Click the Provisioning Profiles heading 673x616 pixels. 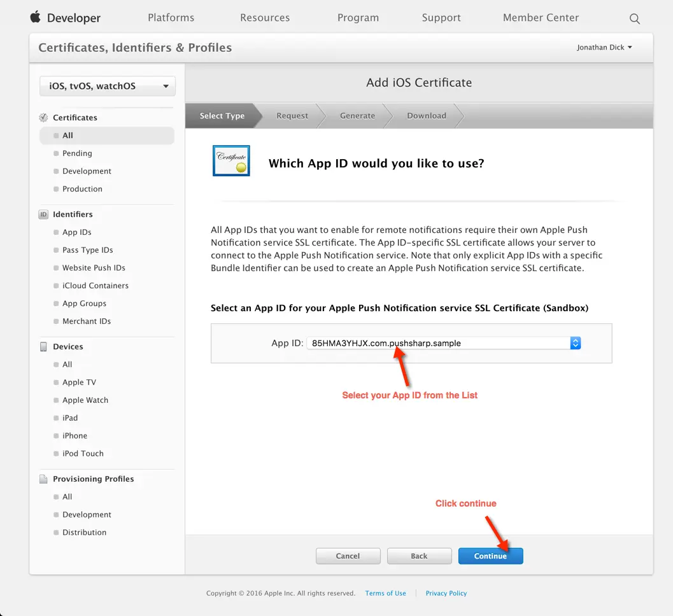93,479
